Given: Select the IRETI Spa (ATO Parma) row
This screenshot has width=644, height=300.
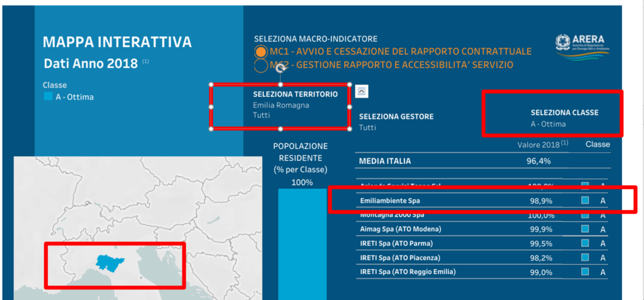Looking at the screenshot, I should click(483, 243).
